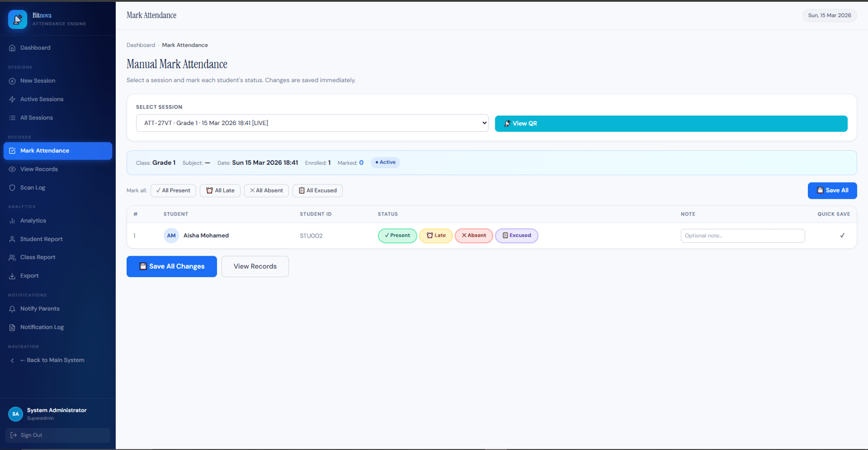Click the Export download icon

12,276
